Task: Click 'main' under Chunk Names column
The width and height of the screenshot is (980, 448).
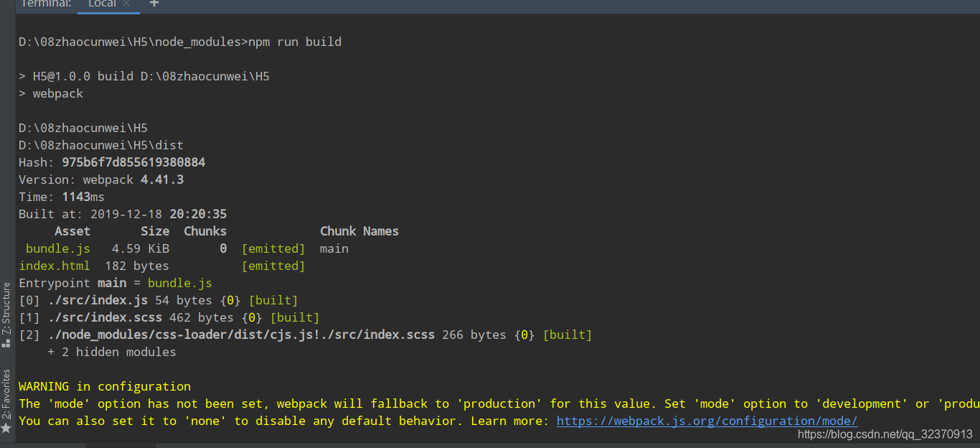Action: pyautogui.click(x=334, y=249)
